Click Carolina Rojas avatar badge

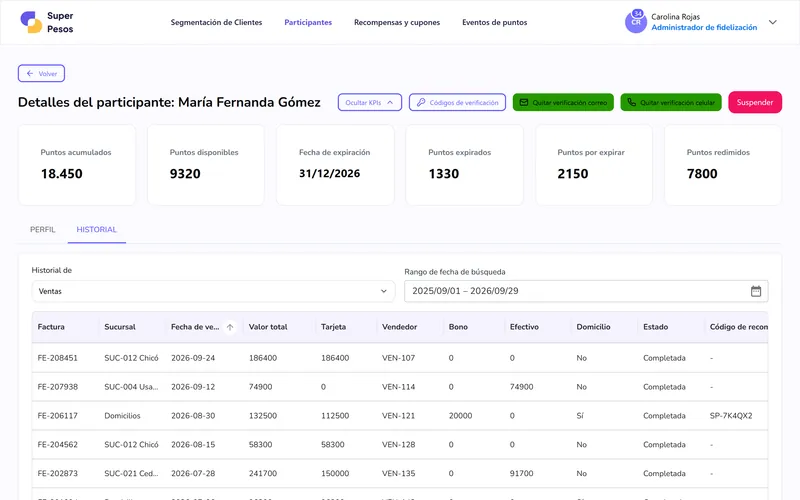pos(636,22)
